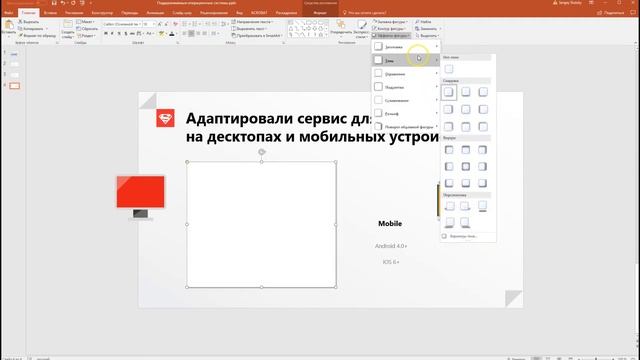Click the Поделиться share button
640x360 pixels.
pyautogui.click(x=611, y=13)
